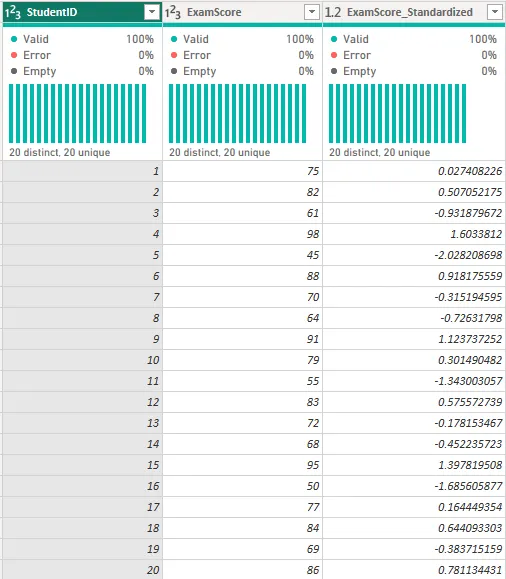Screen dimensions: 506x579
Task: Select standardized cell 0.301490482
Action: tap(414, 360)
